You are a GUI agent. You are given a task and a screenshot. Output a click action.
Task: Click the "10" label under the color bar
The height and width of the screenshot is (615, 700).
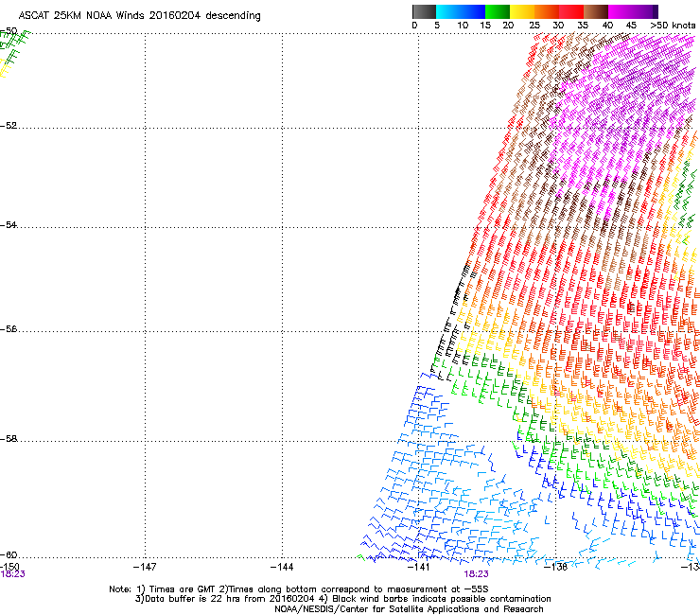463,26
